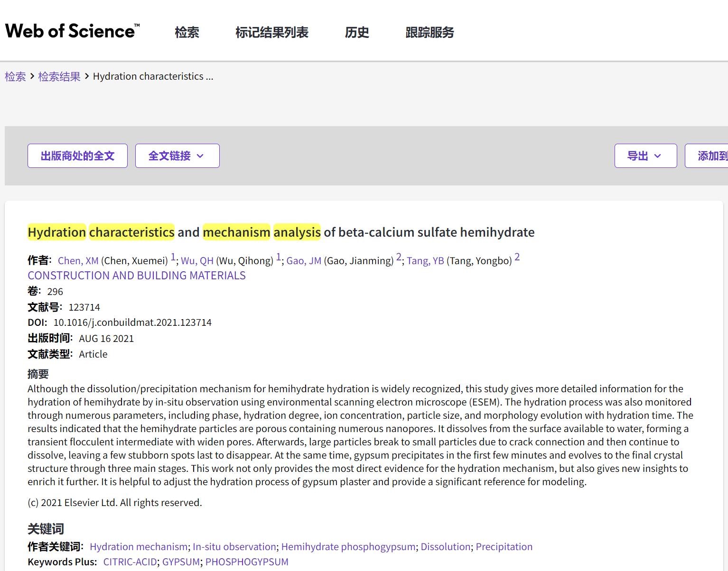
Task: Open Construction and Building Materials journal link
Action: (137, 276)
